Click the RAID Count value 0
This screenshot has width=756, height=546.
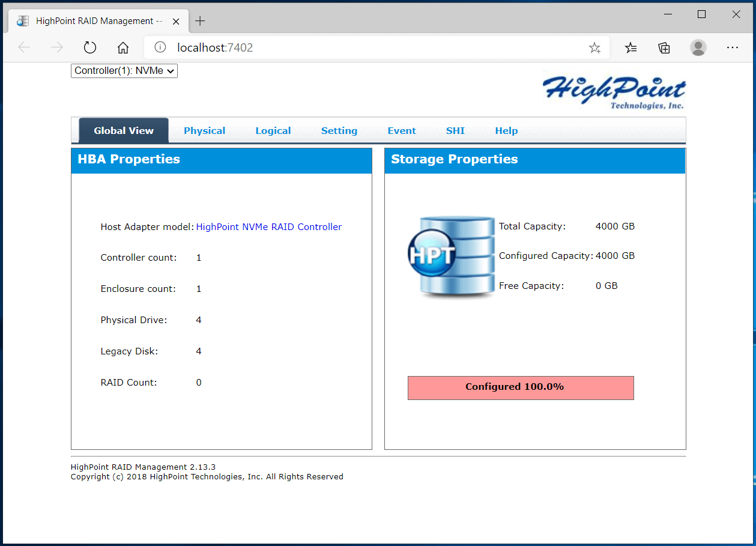(x=199, y=383)
